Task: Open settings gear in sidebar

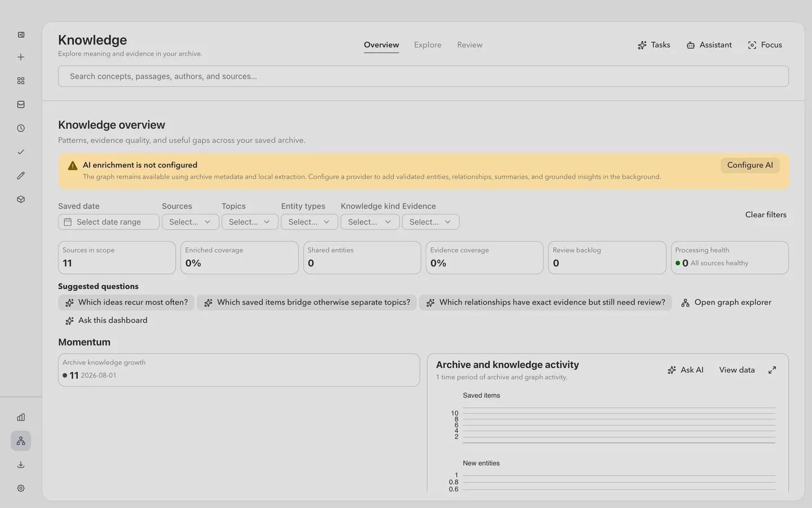Action: point(21,488)
